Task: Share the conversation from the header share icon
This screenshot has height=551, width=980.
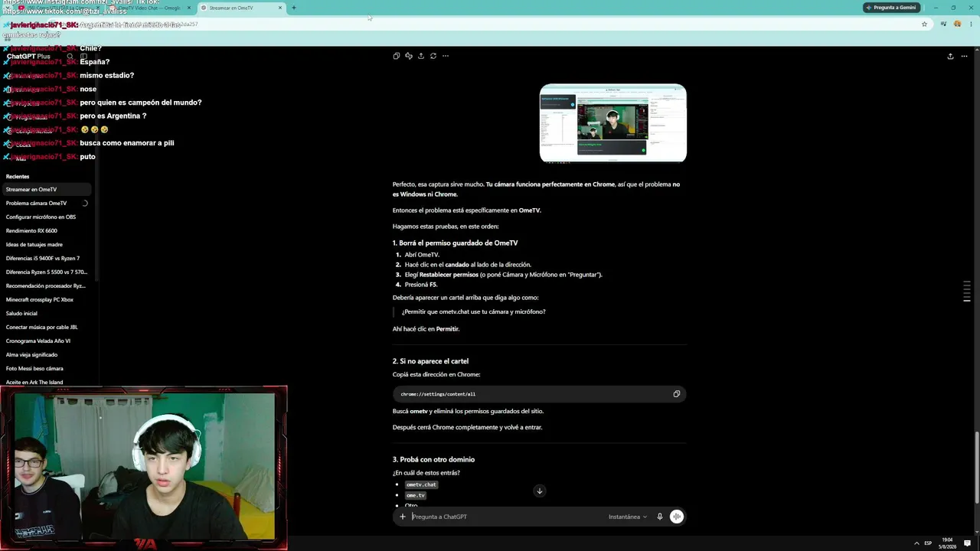Action: pyautogui.click(x=950, y=56)
